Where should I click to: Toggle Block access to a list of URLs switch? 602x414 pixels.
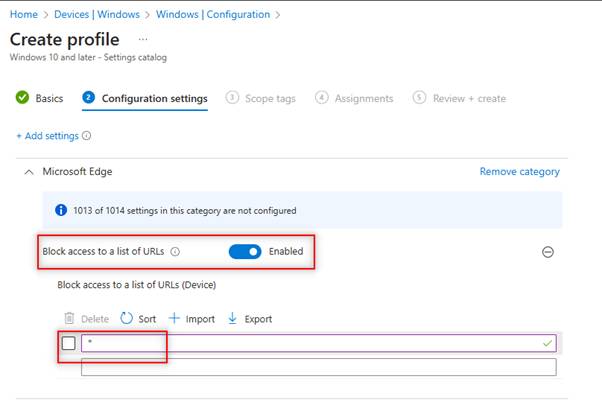point(245,251)
